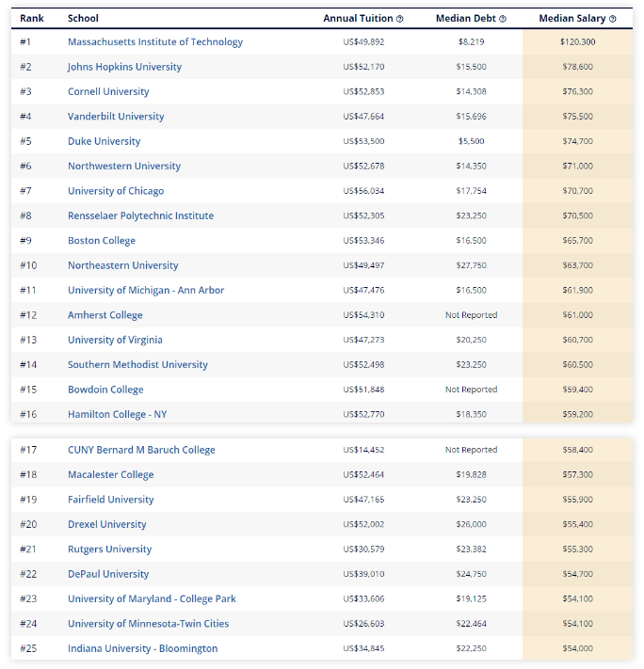Open Indiana University - Bloomington link
The image size is (644, 669).
pos(142,648)
